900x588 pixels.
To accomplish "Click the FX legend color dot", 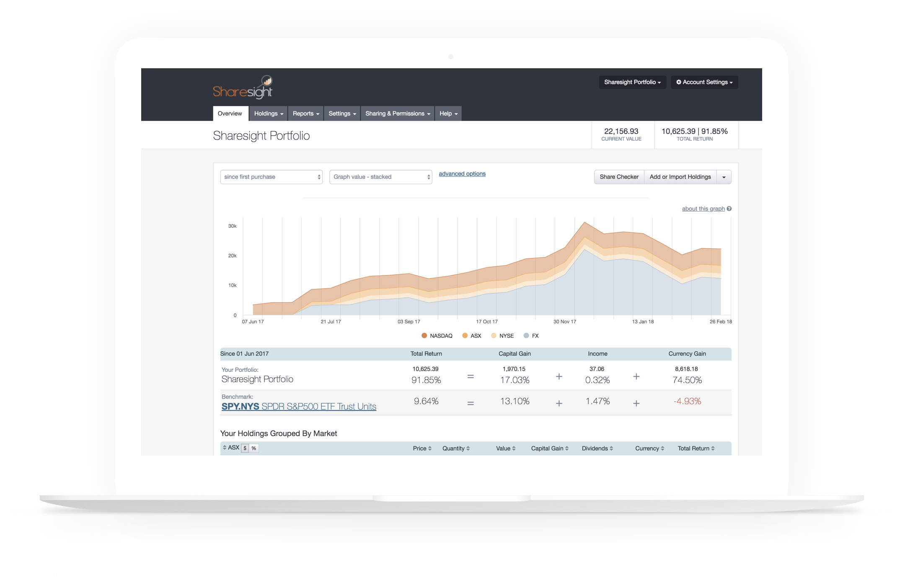I will point(526,335).
